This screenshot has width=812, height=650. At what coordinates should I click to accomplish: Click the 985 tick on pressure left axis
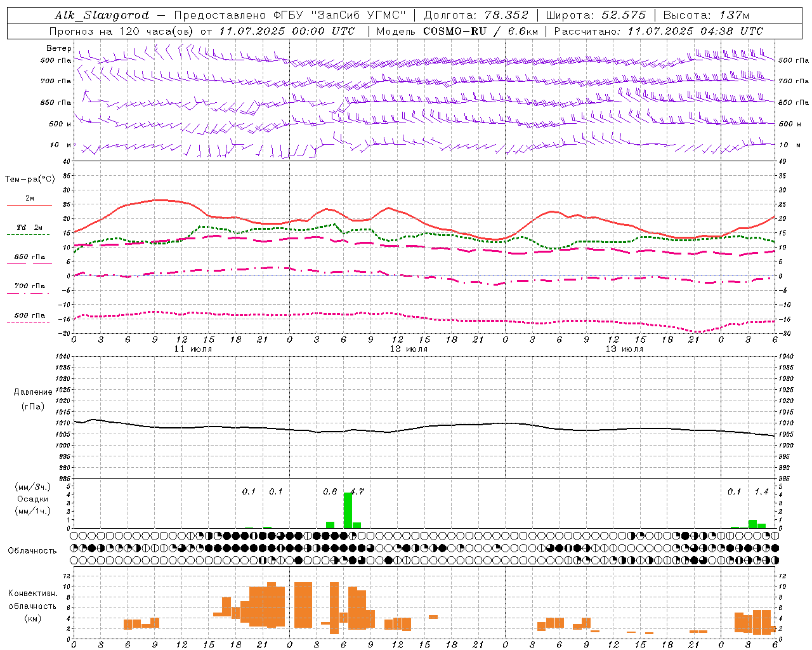click(65, 479)
